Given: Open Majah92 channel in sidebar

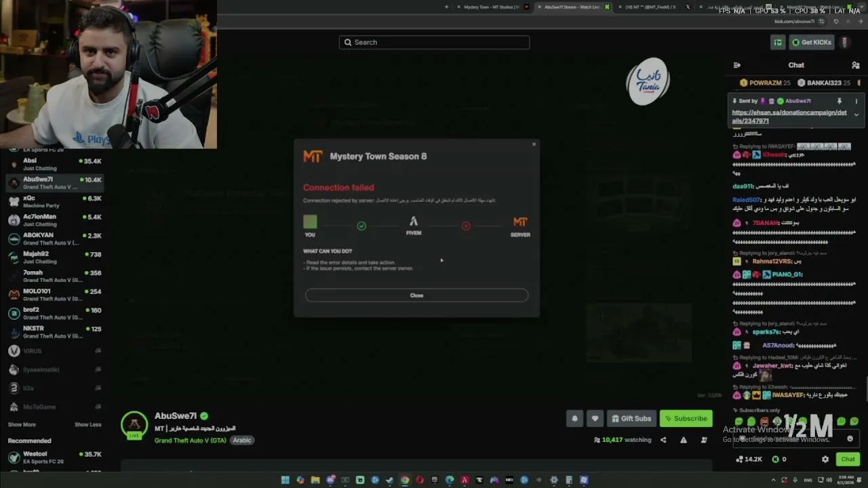Looking at the screenshot, I should 54,257.
